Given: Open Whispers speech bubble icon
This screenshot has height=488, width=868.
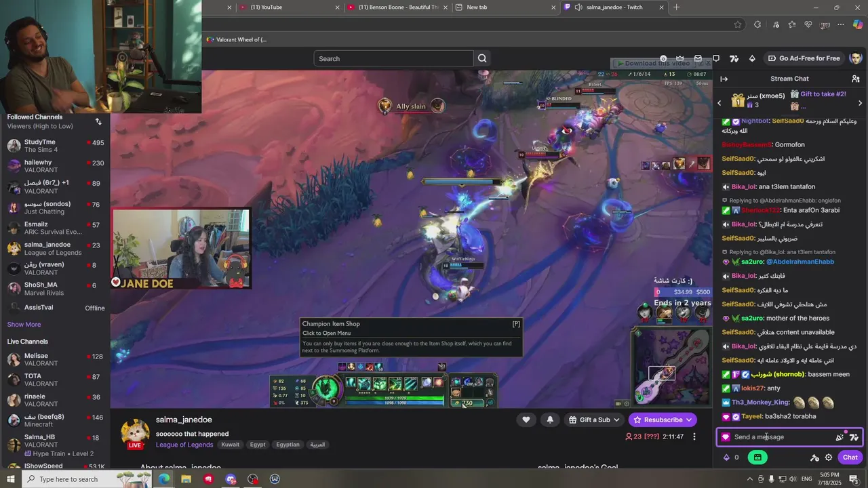Looking at the screenshot, I should [715, 58].
